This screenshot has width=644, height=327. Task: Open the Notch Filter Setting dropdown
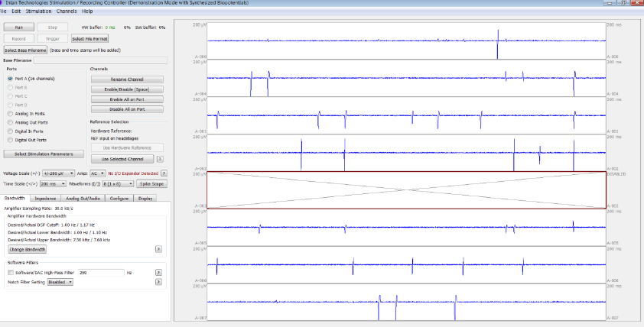point(60,282)
